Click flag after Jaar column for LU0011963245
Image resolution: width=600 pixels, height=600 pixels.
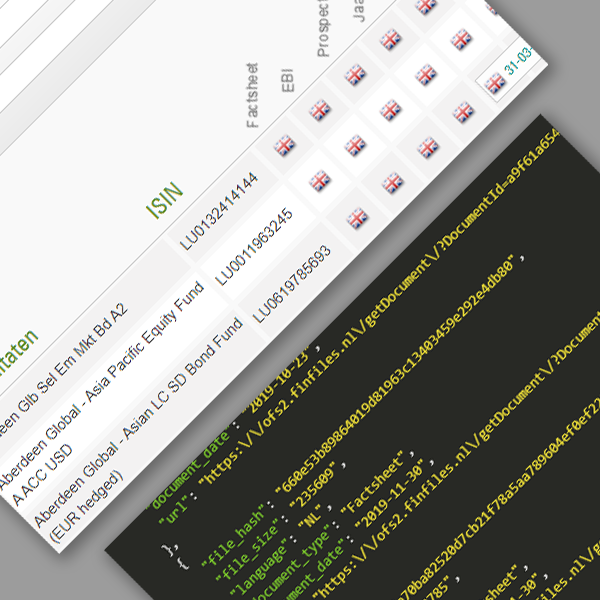(x=461, y=39)
